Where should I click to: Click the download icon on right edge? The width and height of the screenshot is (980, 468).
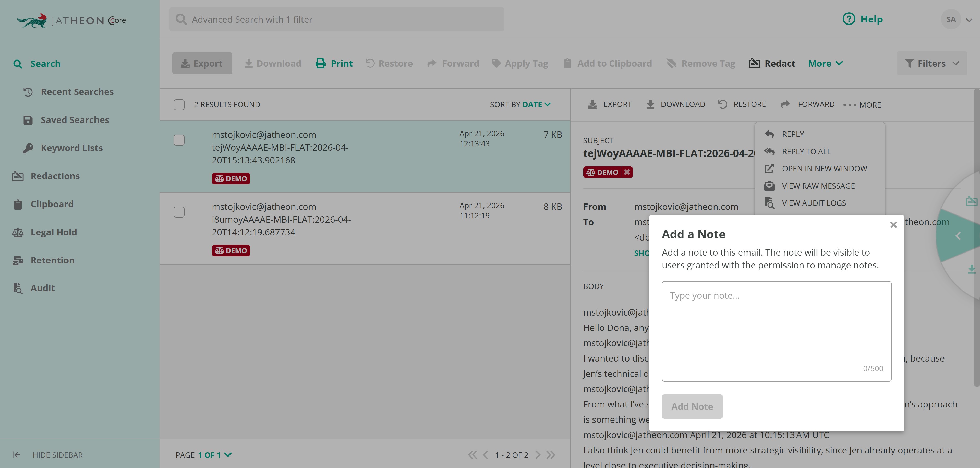tap(972, 269)
